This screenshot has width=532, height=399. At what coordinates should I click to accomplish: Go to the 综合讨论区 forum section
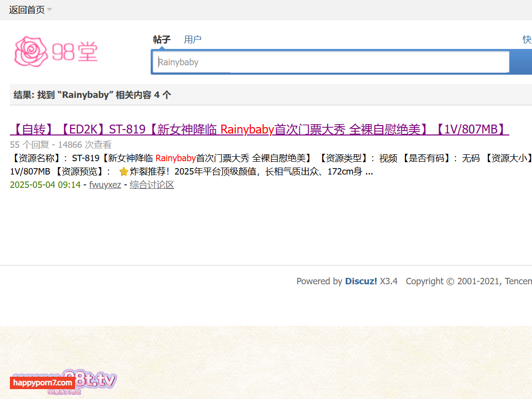click(x=152, y=185)
